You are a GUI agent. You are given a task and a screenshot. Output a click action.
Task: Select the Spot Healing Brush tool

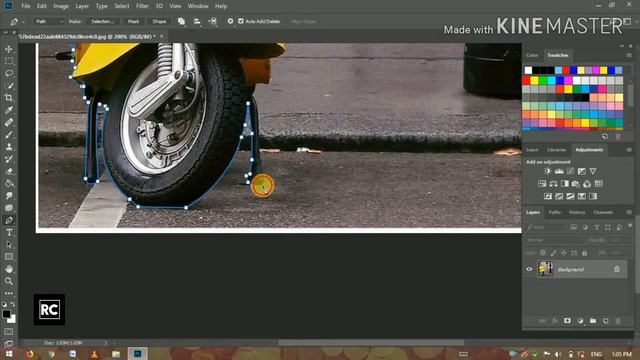click(x=9, y=122)
